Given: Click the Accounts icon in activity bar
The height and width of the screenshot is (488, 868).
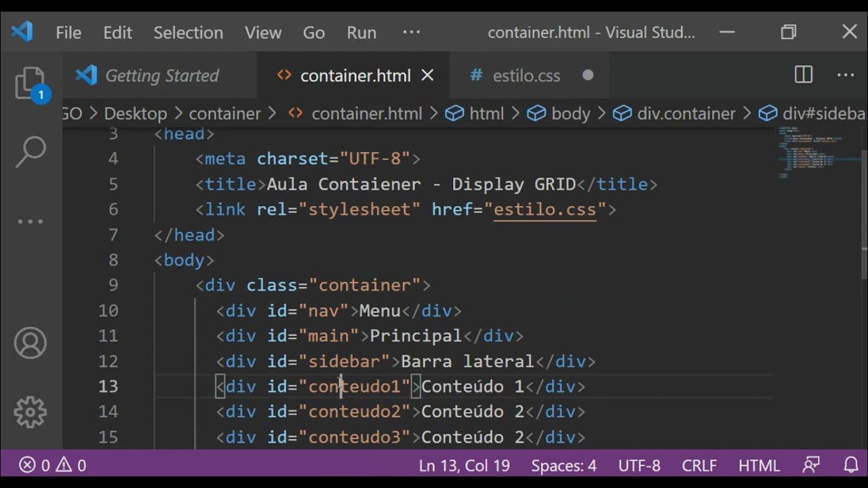Looking at the screenshot, I should pos(30,343).
